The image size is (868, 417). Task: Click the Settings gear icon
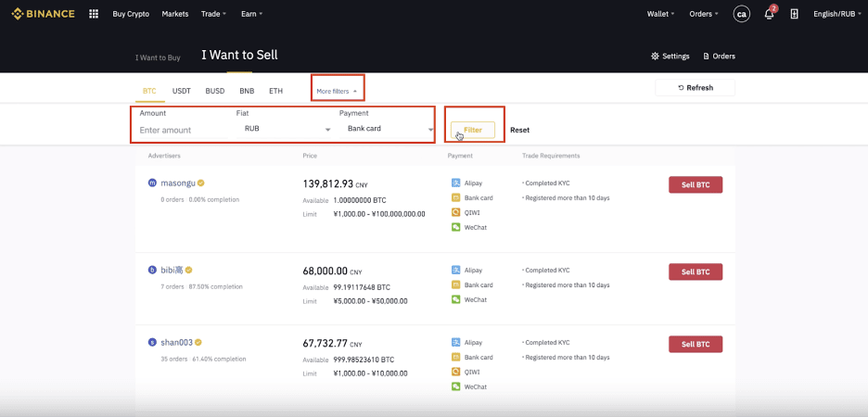point(655,57)
